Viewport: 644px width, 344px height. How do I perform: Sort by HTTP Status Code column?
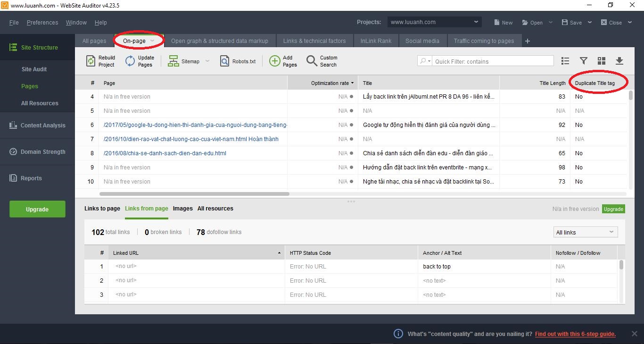[x=351, y=253]
